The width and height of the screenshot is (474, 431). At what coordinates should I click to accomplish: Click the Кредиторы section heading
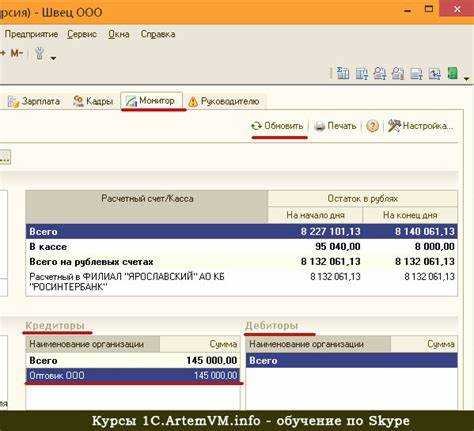click(55, 325)
